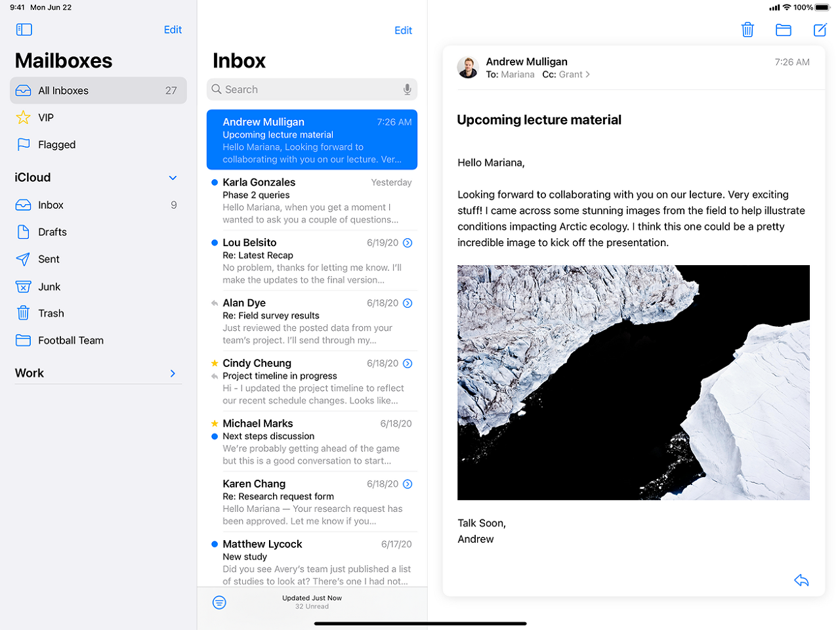Expand the Cc: Grant recipient details

566,75
